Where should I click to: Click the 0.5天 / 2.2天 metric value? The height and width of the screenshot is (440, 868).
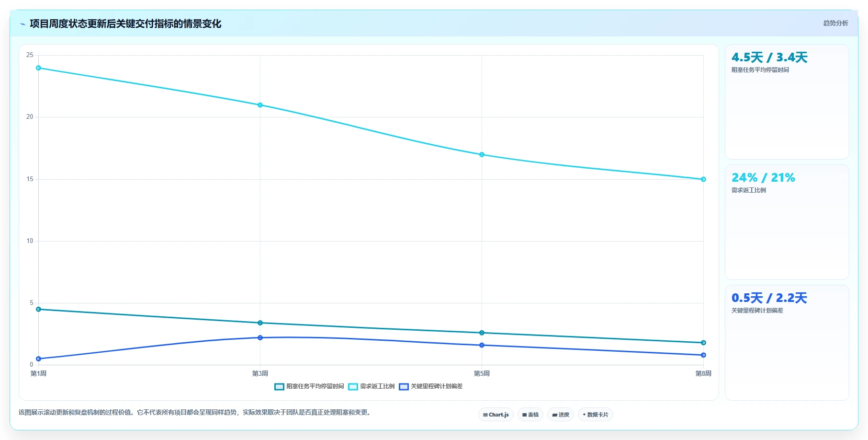coord(769,298)
